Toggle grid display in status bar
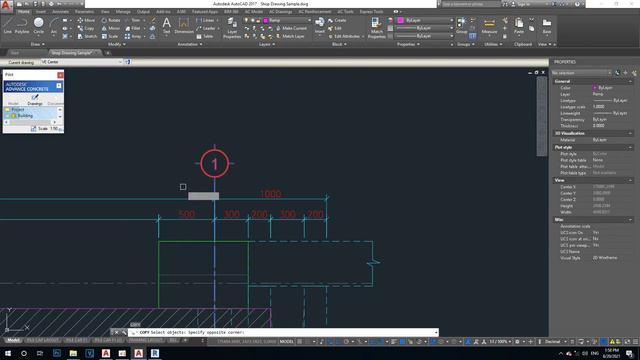Viewport: 640px width, 360px height. [x=300, y=341]
